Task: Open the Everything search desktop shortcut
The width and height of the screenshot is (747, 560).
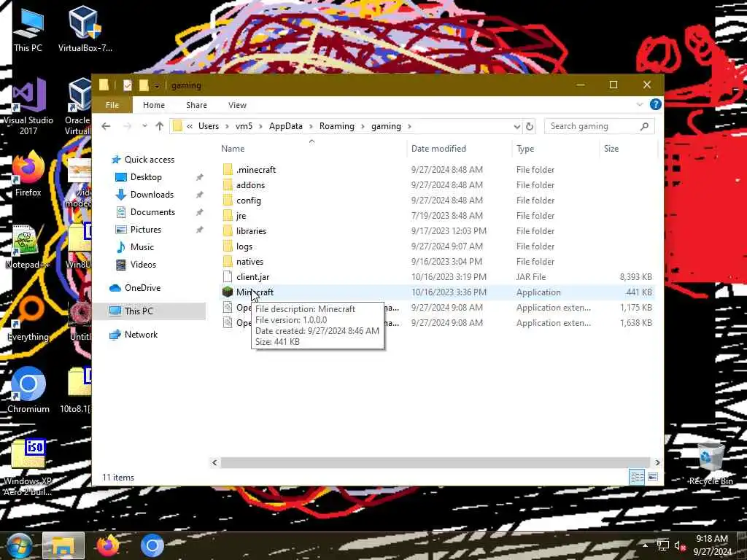Action: 28,319
